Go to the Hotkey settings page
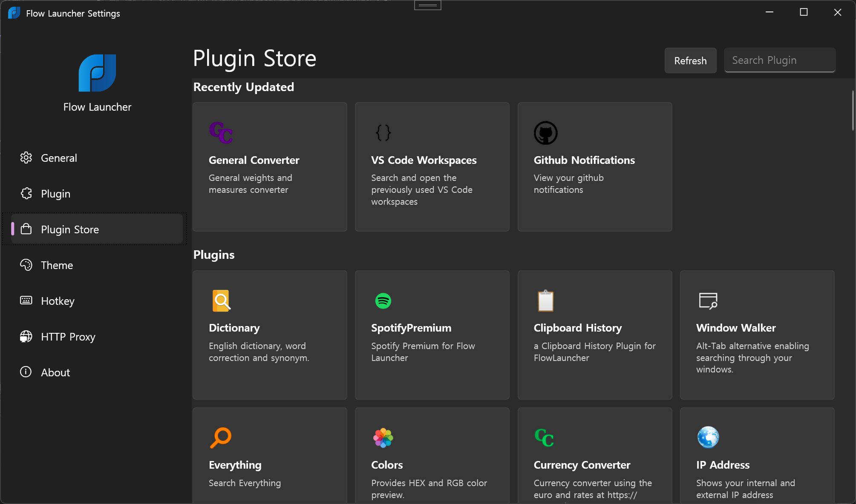 [x=58, y=301]
